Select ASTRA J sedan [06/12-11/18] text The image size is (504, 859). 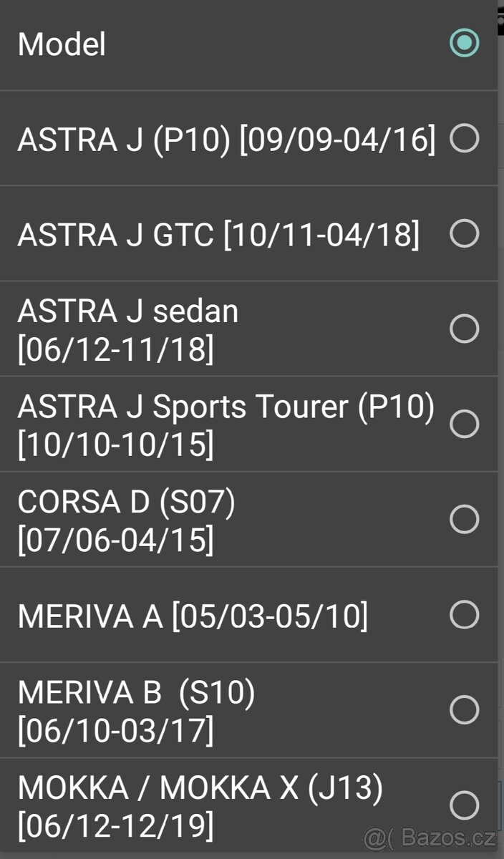pos(127,329)
